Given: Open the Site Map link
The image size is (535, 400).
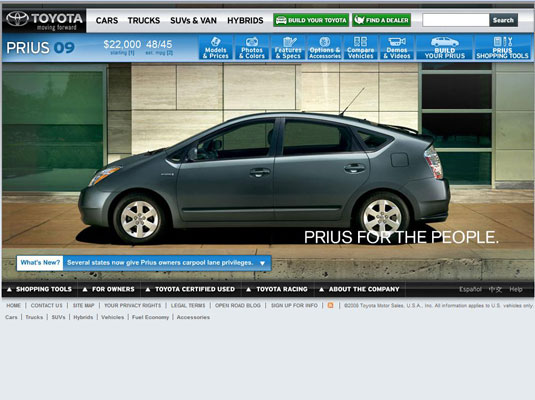Looking at the screenshot, I should coord(83,305).
